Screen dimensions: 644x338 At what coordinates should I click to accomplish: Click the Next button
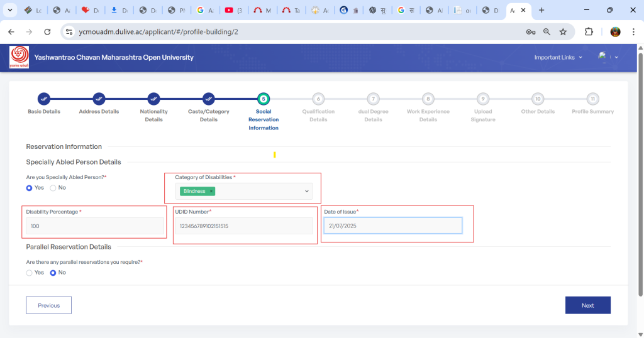pyautogui.click(x=587, y=305)
